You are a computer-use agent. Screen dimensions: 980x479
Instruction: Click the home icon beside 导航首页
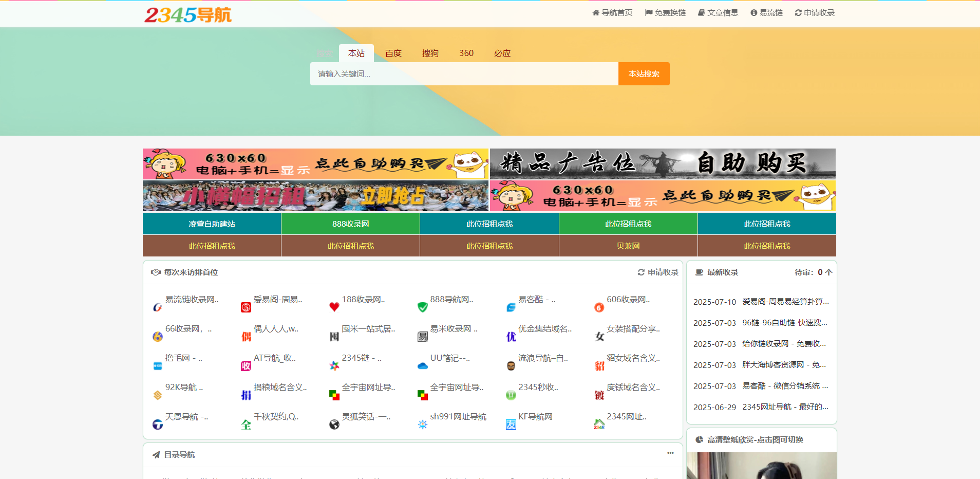coord(596,13)
